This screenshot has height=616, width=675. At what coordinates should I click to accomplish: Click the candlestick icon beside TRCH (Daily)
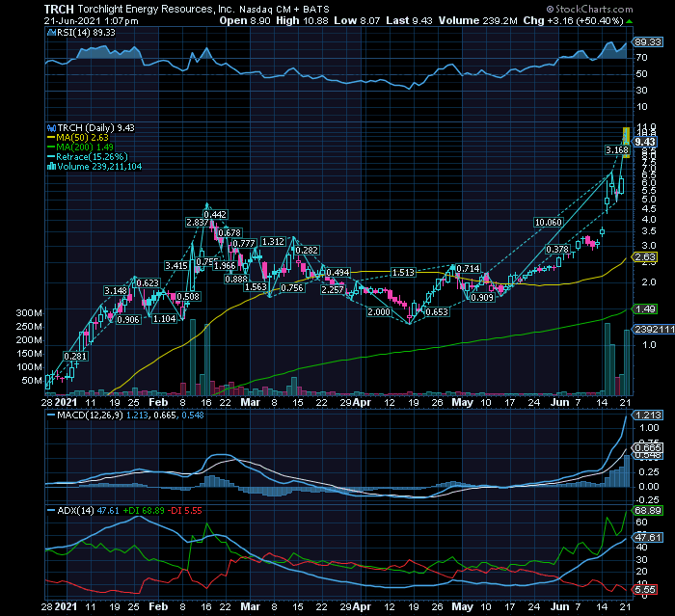pyautogui.click(x=52, y=128)
